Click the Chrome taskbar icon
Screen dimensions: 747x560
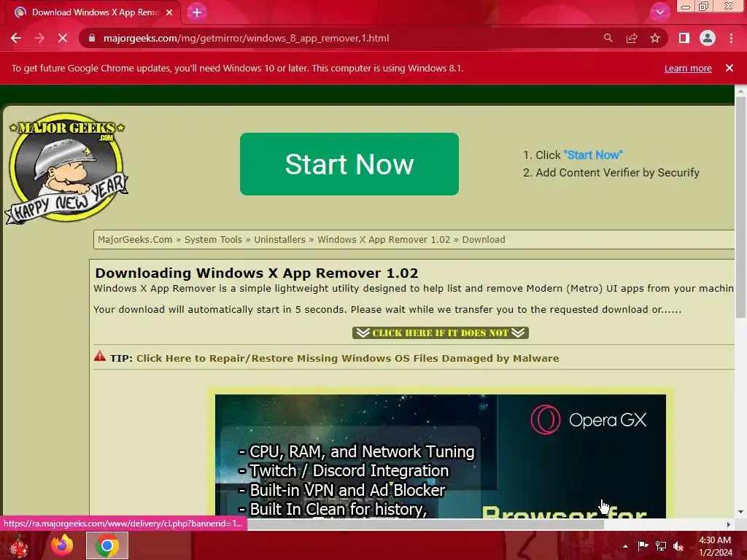click(x=107, y=545)
